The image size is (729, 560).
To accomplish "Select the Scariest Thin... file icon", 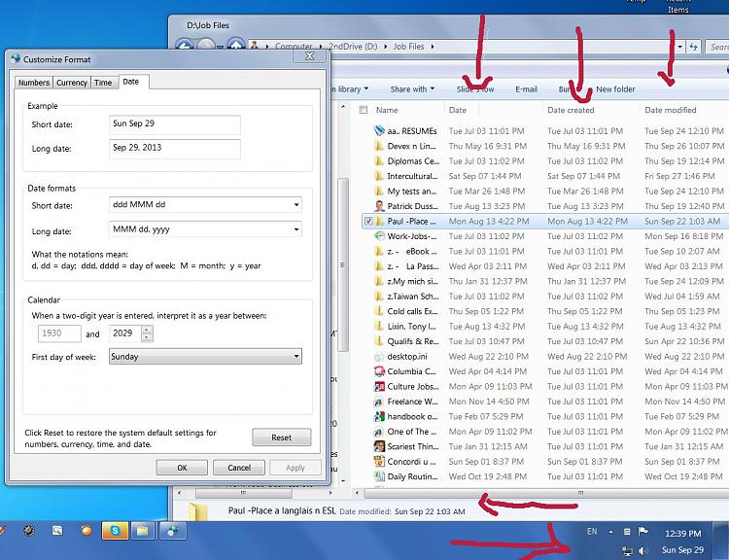I will click(x=379, y=446).
